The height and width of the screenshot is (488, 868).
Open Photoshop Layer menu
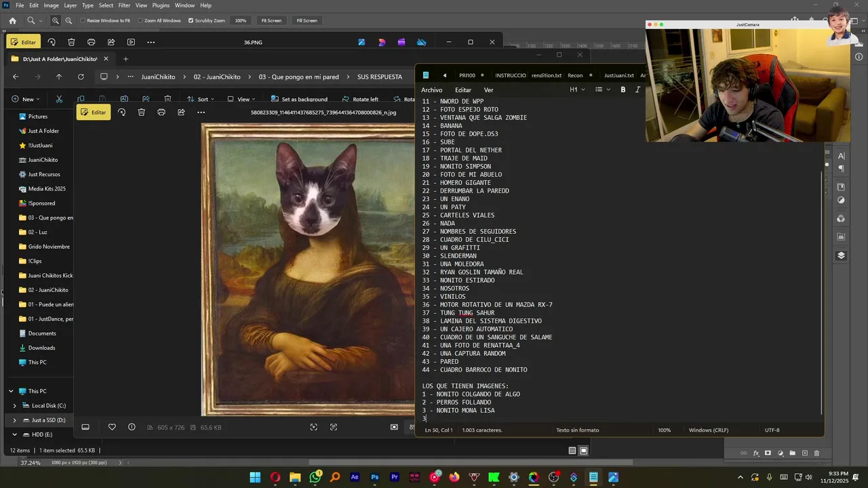tap(71, 5)
